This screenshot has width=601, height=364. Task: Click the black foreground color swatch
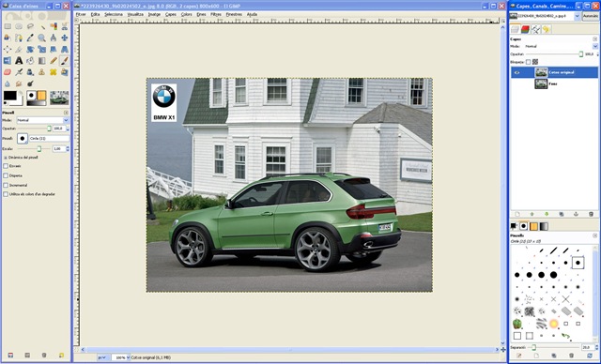[10, 96]
